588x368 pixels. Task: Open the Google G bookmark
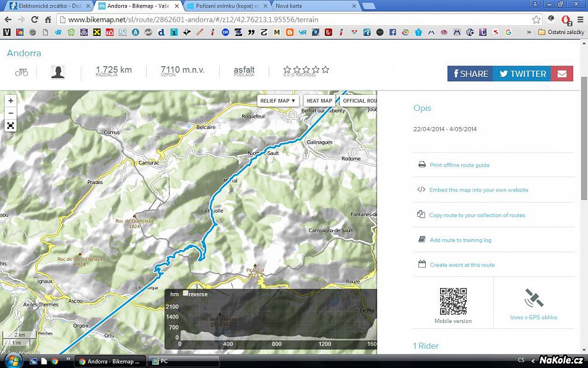[x=509, y=32]
